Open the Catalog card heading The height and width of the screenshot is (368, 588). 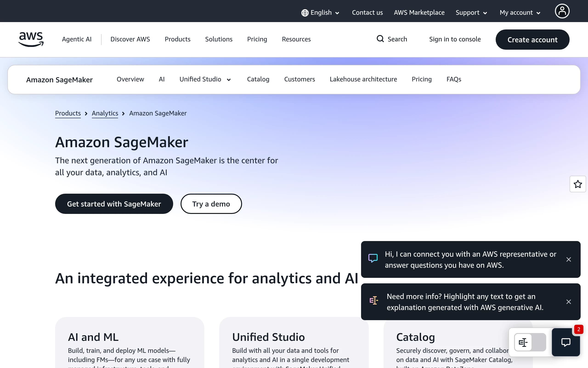coord(416,337)
